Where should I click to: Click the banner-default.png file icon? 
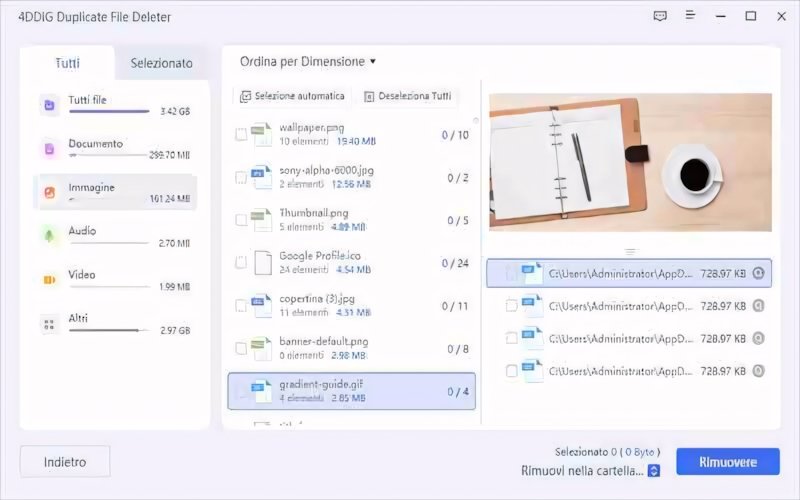click(262, 348)
